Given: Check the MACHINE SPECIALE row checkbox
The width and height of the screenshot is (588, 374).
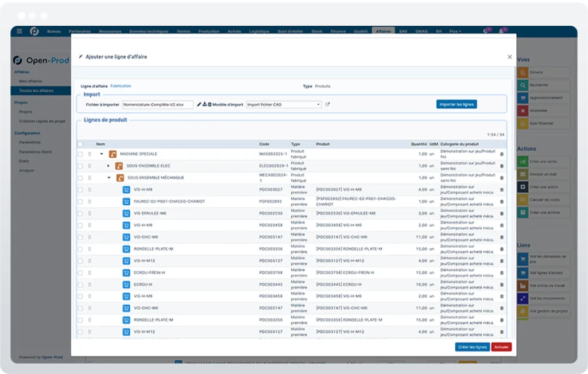Looking at the screenshot, I should 80,154.
